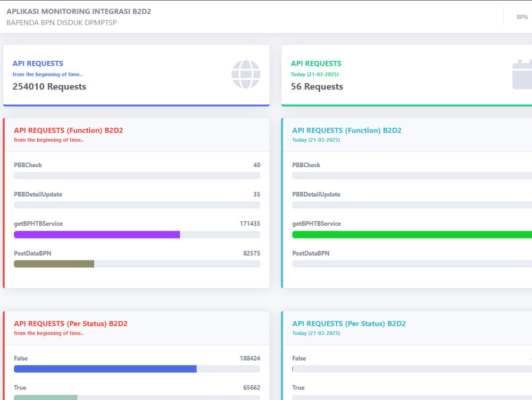Click the '56 Requests' today total
The width and height of the screenshot is (532, 400).
[317, 87]
